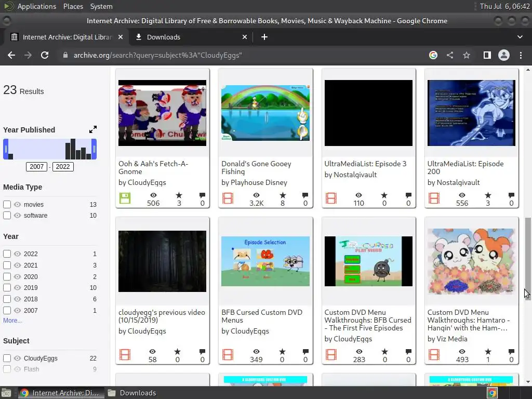
Task: Go back to the previous page
Action: click(11, 55)
